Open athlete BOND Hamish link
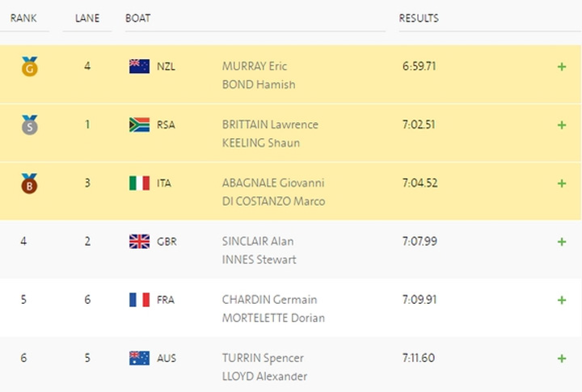582x392 pixels. coord(259,84)
